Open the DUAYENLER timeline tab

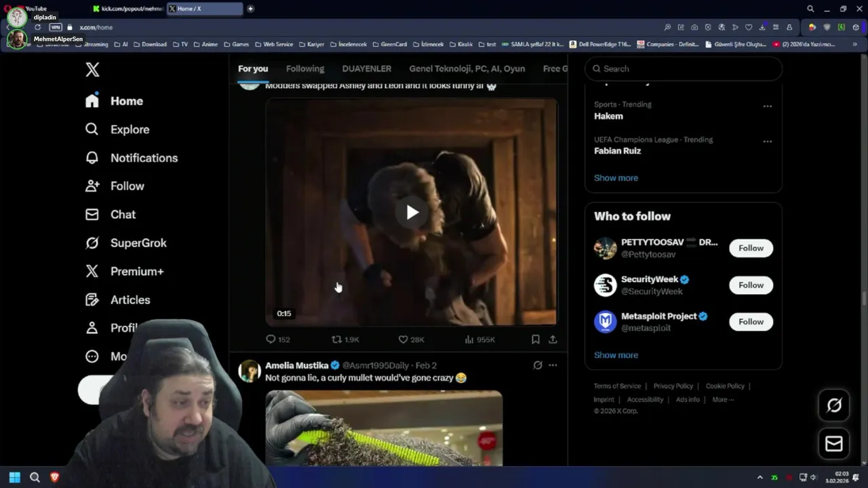click(367, 68)
